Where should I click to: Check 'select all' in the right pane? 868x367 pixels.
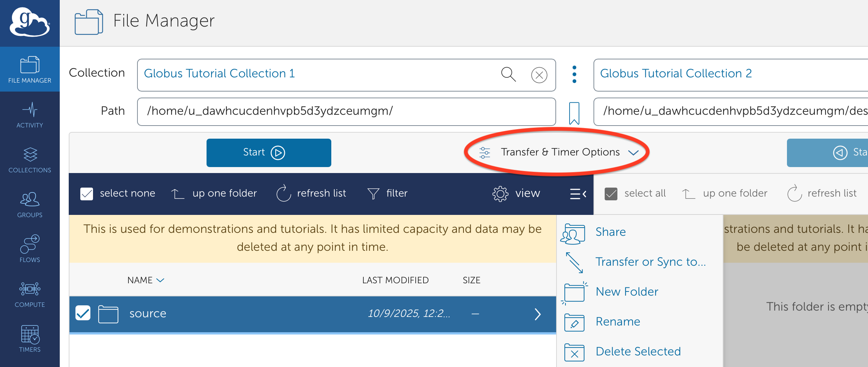point(611,194)
